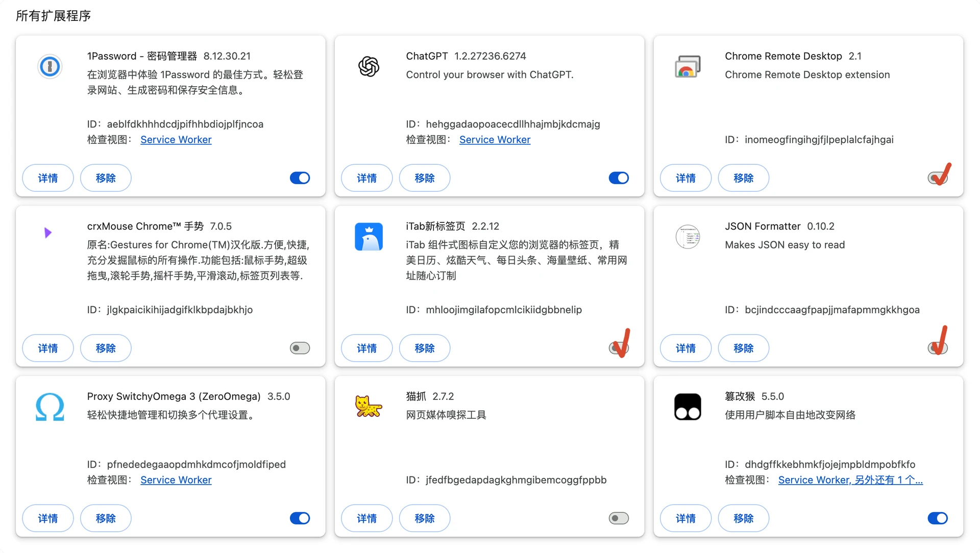
Task: Remove JSON Formatter using 移除
Action: click(744, 348)
